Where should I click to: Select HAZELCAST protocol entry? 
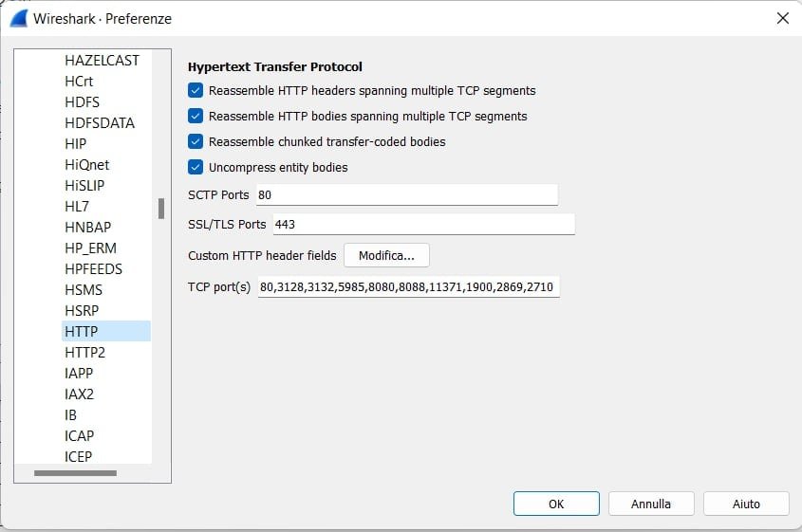102,61
